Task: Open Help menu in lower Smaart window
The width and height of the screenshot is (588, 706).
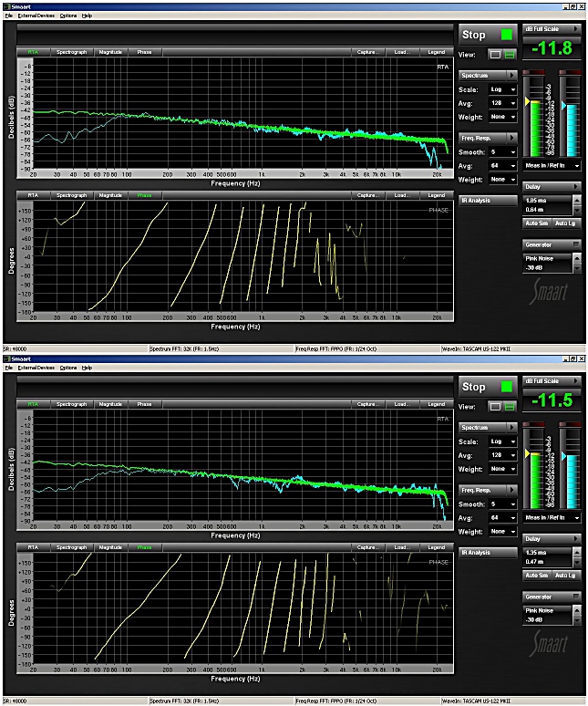Action: pyautogui.click(x=87, y=368)
